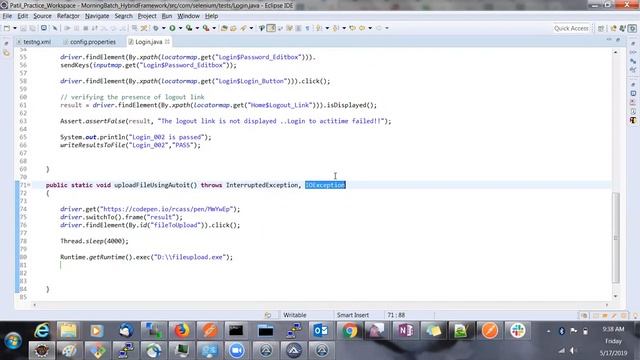Click the Smart Insert status entry
The width and height of the screenshot is (640, 360).
point(353,315)
